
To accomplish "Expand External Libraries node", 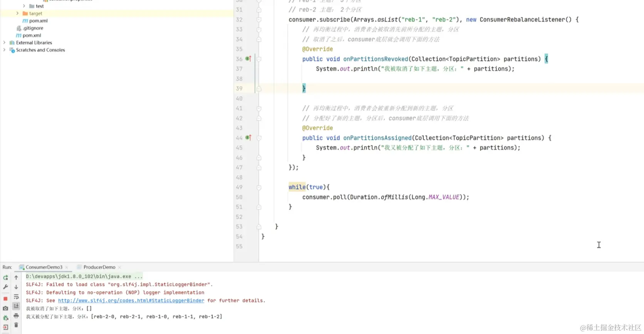I will point(4,42).
